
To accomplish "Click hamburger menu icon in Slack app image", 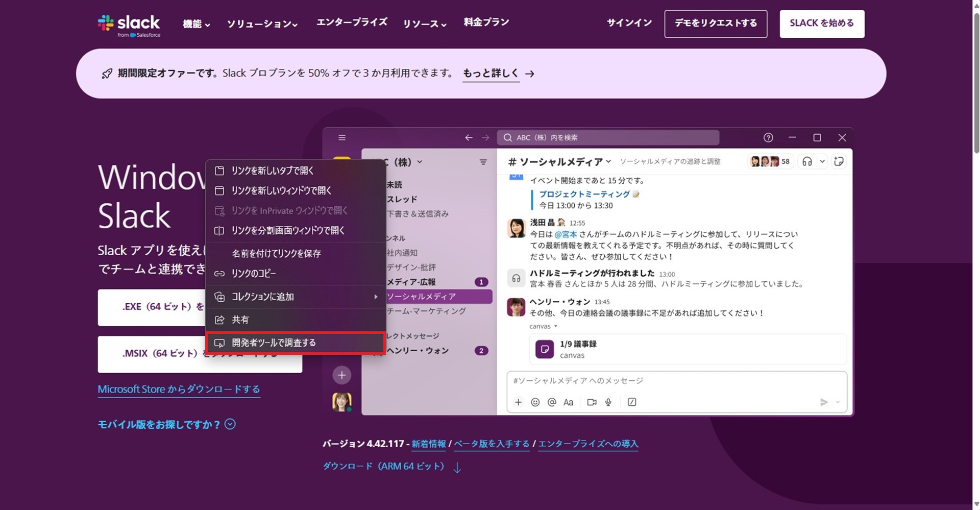I will click(342, 138).
